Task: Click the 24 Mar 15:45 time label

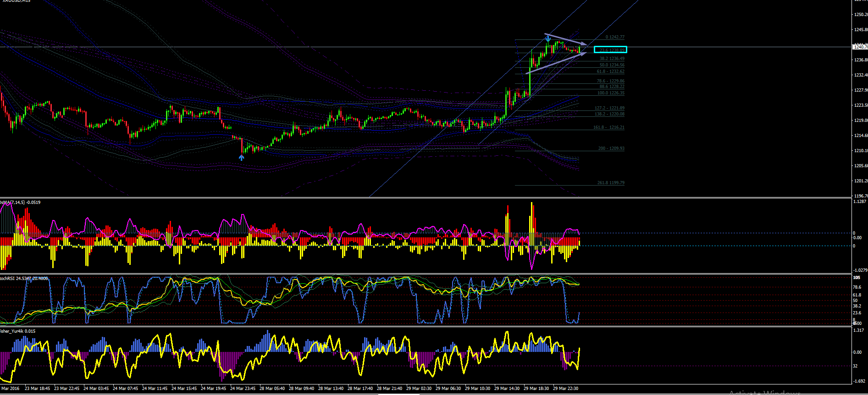Action: click(x=184, y=389)
